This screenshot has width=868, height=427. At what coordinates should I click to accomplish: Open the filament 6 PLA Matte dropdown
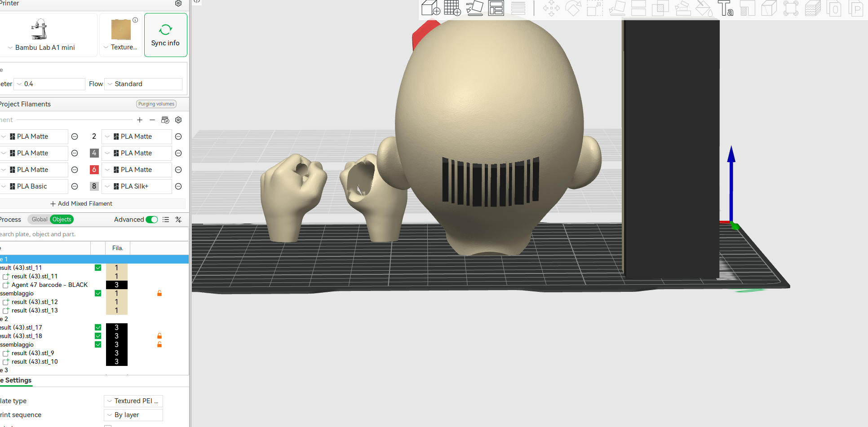coord(137,170)
